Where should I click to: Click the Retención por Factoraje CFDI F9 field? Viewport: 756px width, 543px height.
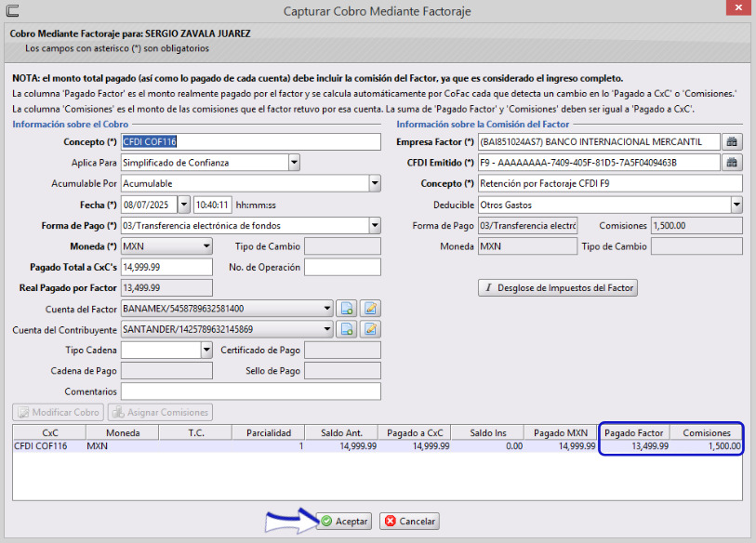[x=610, y=183]
